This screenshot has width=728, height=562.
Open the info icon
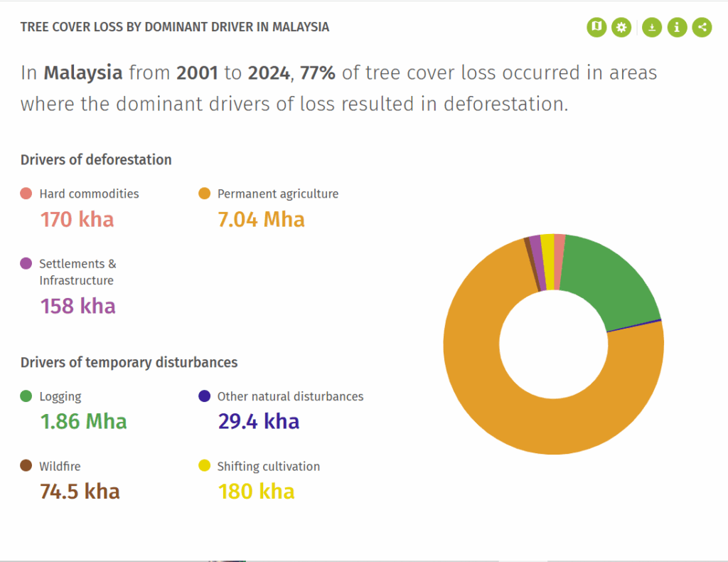[677, 27]
